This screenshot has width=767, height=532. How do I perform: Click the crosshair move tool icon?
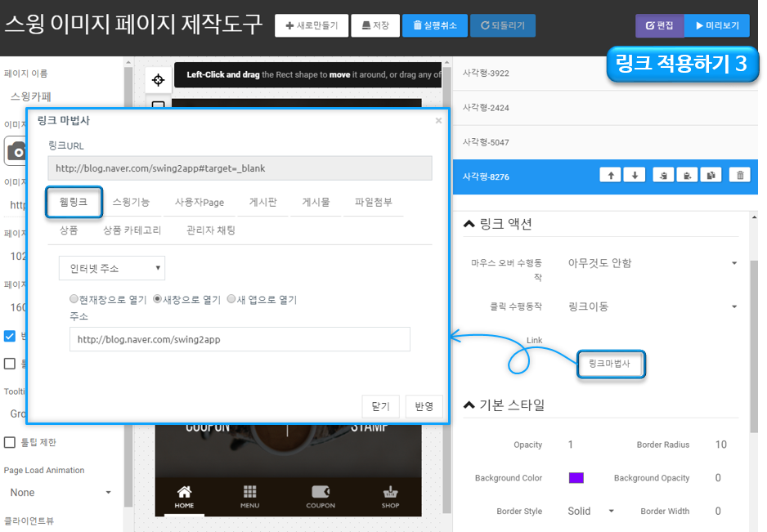(x=159, y=79)
